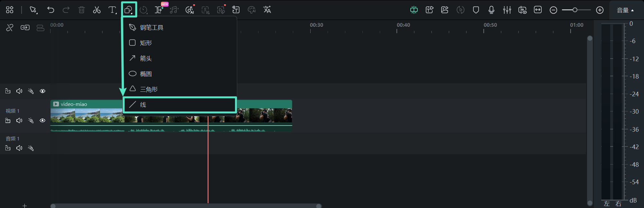Image resolution: width=644 pixels, height=208 pixels.
Task: Open the AI music generator icon
Action: coord(190,10)
